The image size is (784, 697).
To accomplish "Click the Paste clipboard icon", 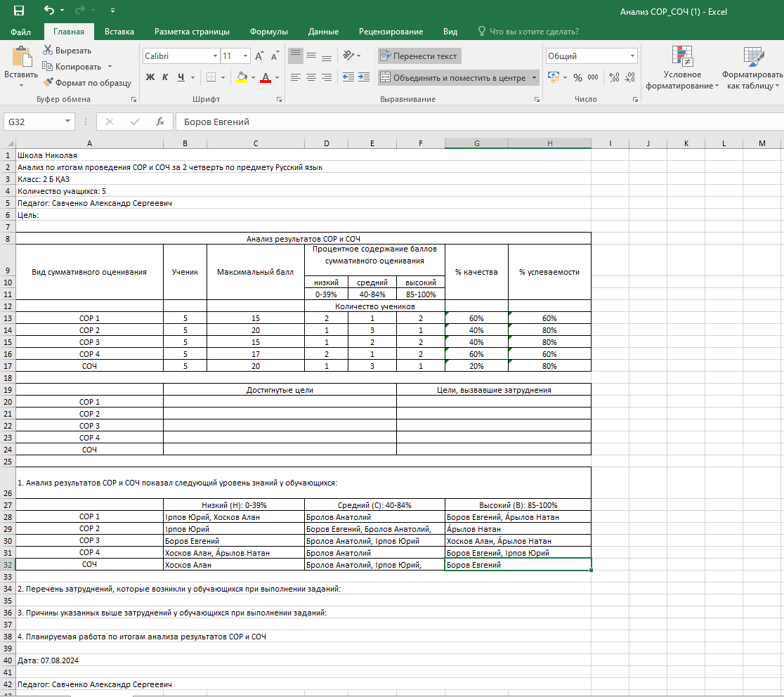I will click(x=21, y=56).
